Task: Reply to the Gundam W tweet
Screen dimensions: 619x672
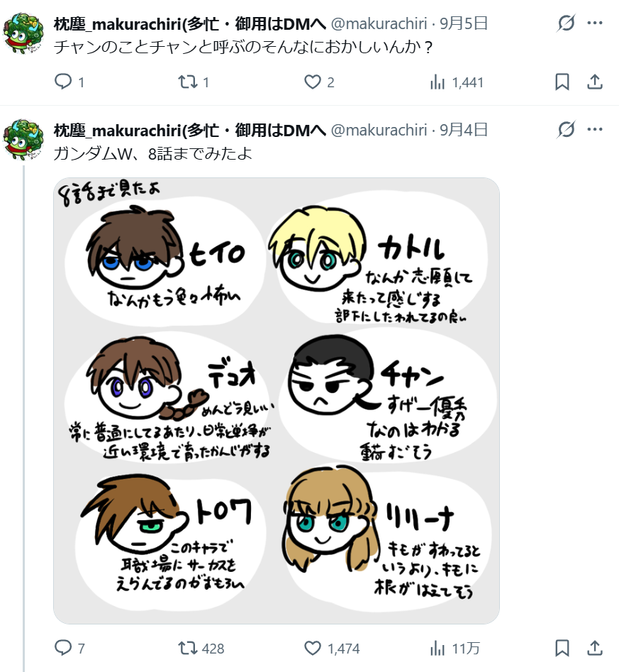Action: coord(69,648)
